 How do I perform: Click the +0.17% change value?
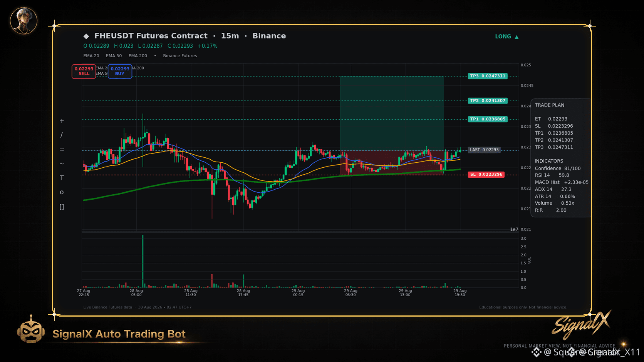coord(208,46)
